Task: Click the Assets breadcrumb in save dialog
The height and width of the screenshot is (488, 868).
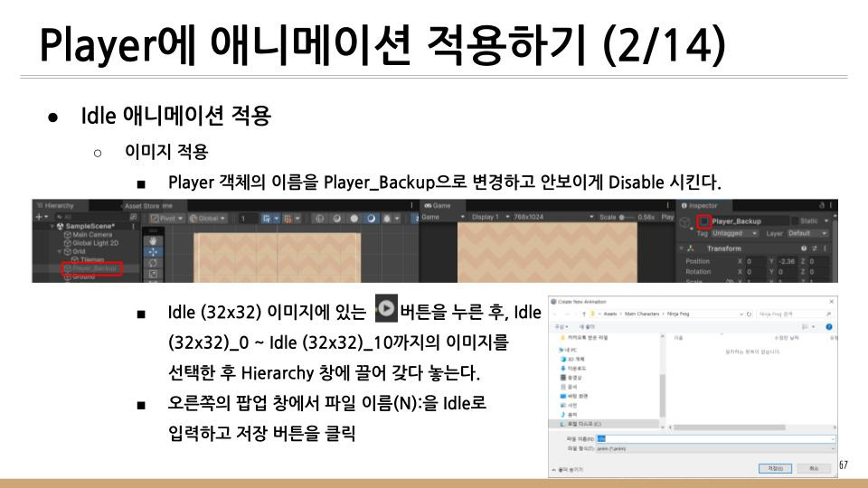Action: (x=610, y=314)
